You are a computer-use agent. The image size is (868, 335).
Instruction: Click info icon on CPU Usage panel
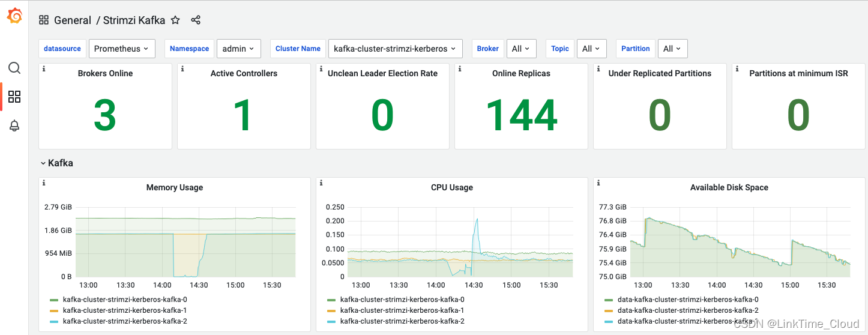[321, 183]
